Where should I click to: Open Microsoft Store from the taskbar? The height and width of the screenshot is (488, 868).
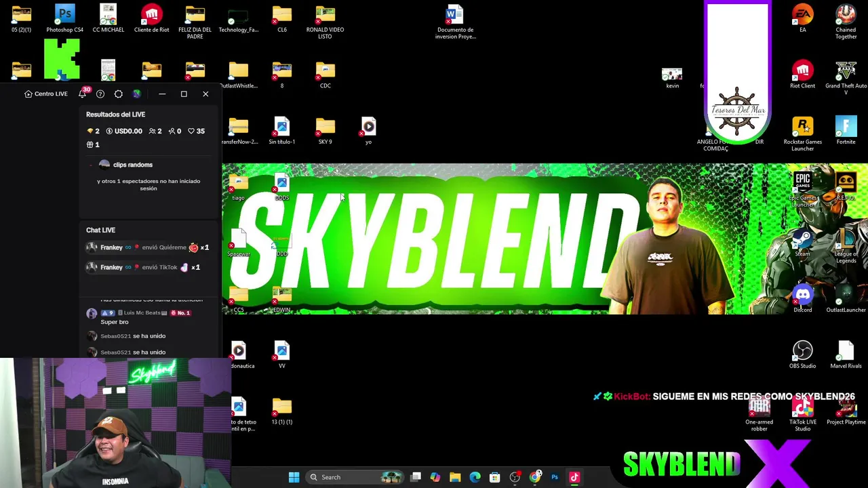pos(494,477)
